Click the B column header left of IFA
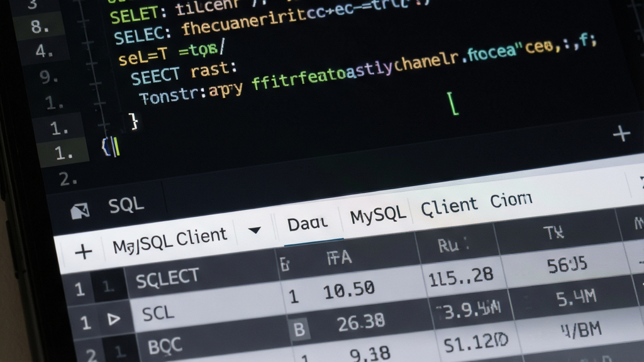 285,265
